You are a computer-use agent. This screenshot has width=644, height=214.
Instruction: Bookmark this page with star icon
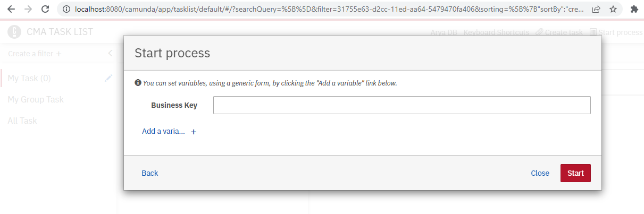[613, 9]
